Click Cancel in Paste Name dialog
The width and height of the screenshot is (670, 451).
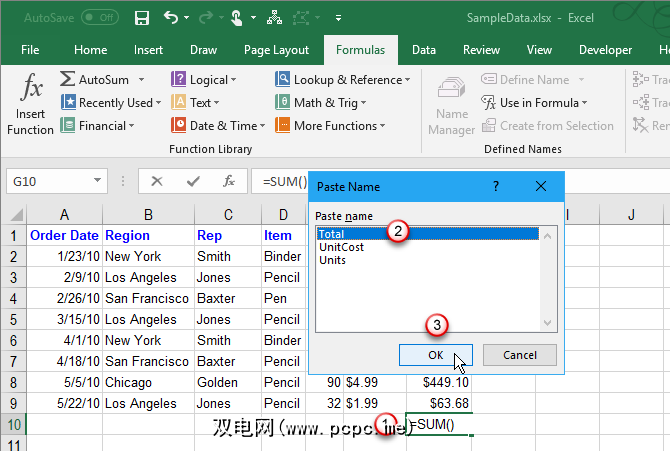tap(519, 355)
